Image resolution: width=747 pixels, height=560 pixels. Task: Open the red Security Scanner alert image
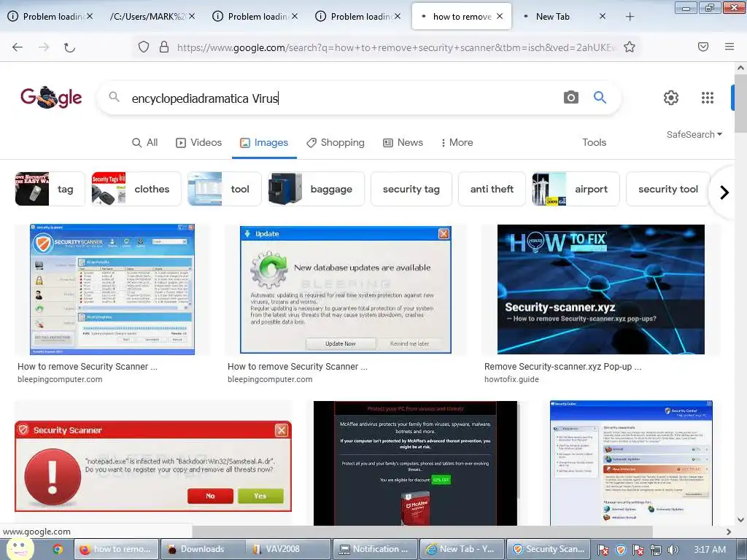153,466
